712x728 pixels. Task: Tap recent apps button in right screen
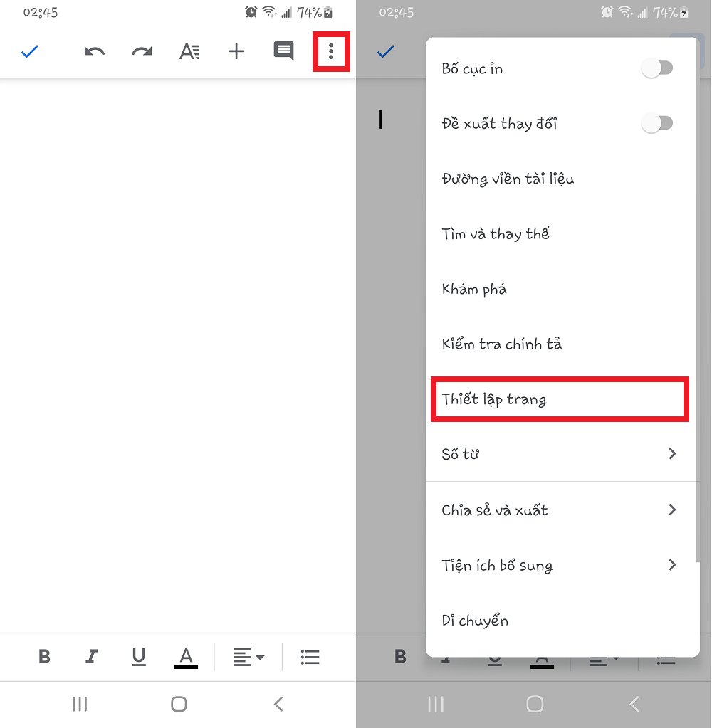click(436, 704)
